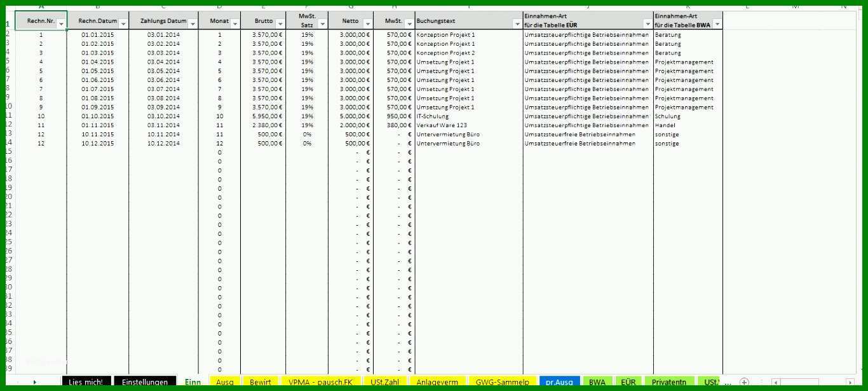Image resolution: width=868 pixels, height=391 pixels.
Task: Click the horizontal scrollbar left arrow
Action: pos(776,382)
